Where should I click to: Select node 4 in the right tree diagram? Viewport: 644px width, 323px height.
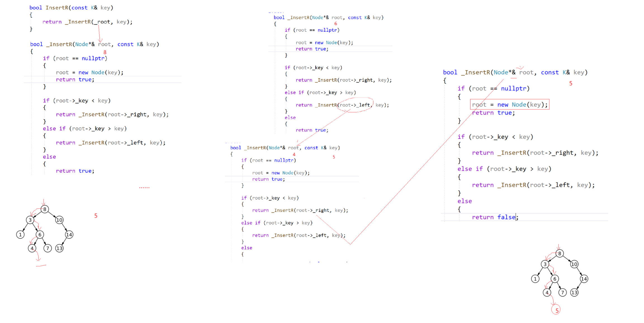[x=547, y=292]
